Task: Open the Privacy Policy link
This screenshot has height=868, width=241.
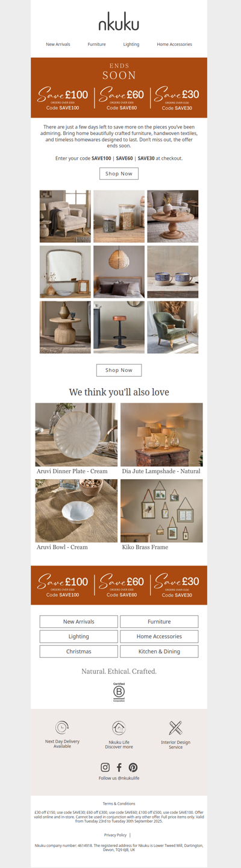Action: tap(115, 835)
